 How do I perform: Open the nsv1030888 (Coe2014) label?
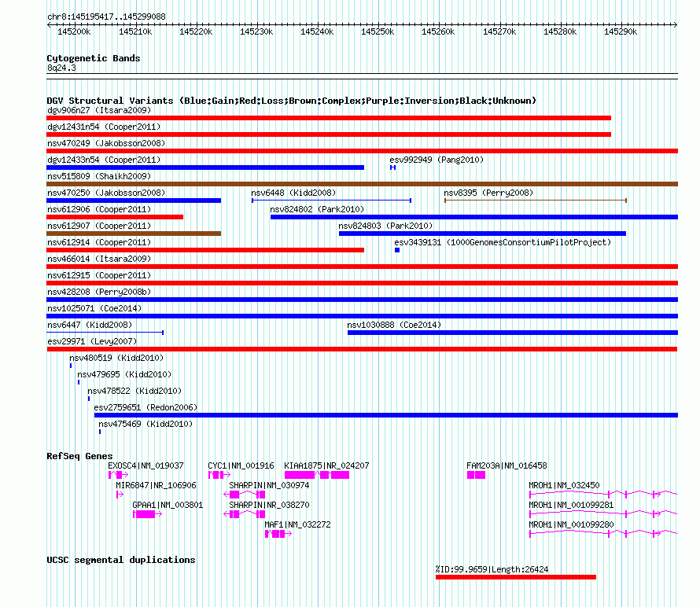tap(394, 325)
